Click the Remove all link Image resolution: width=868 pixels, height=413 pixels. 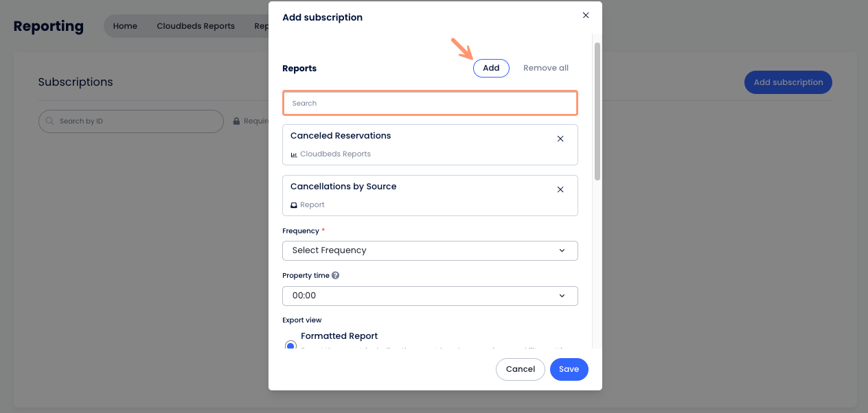point(546,68)
